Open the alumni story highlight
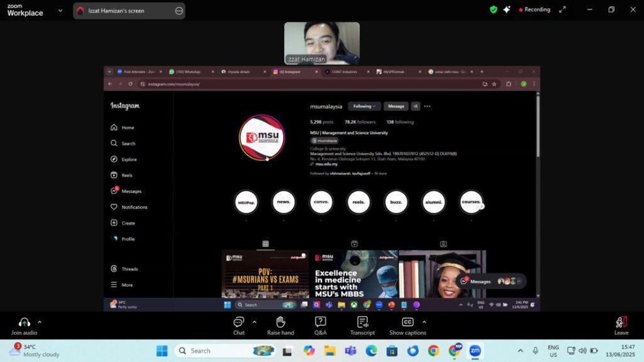 (434, 202)
